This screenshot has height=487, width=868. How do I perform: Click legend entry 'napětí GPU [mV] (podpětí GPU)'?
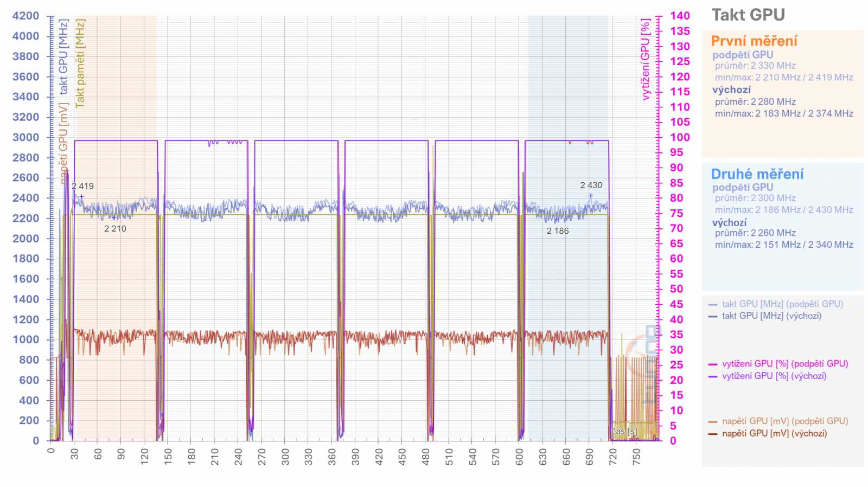pyautogui.click(x=785, y=421)
